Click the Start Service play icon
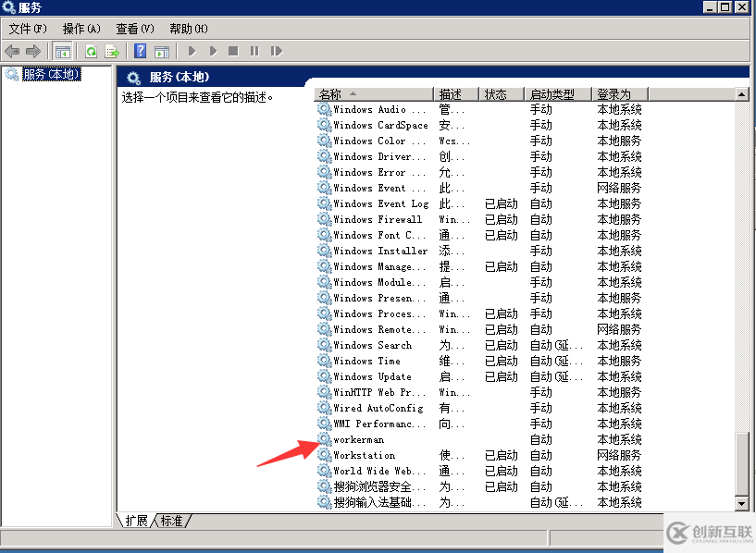 pos(192,51)
